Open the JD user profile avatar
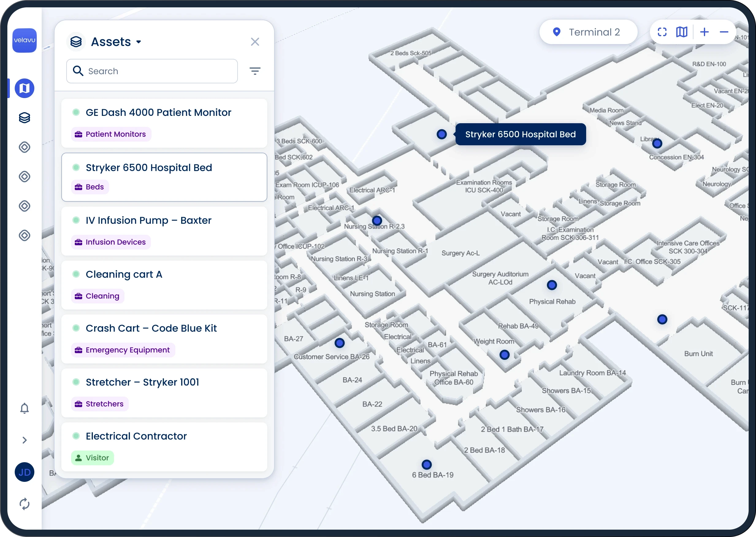Image resolution: width=756 pixels, height=537 pixels. point(25,472)
